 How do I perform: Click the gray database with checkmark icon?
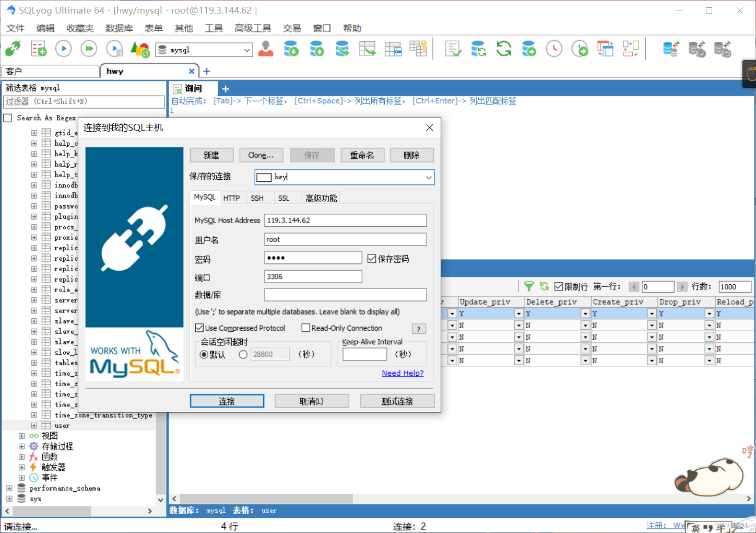697,49
